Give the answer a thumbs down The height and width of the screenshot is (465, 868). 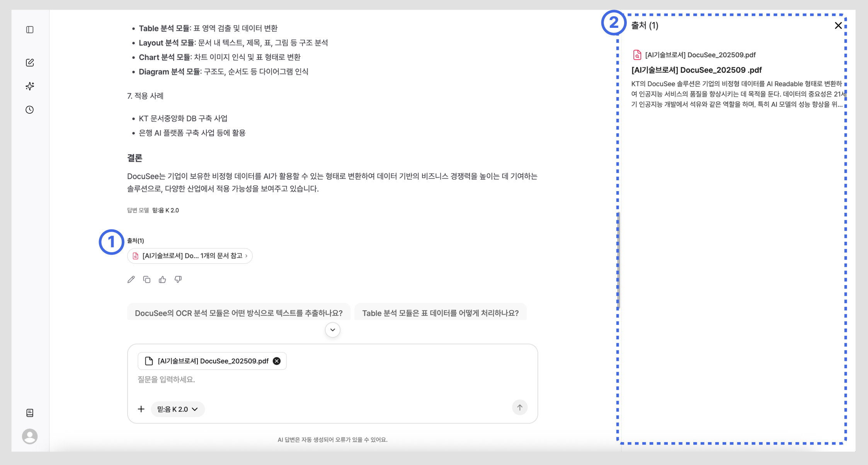tap(178, 279)
